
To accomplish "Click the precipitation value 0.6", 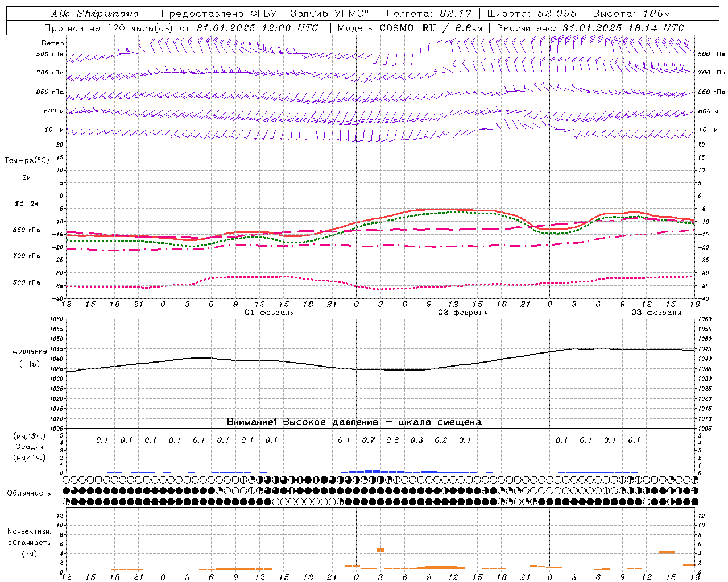I will 392,440.
